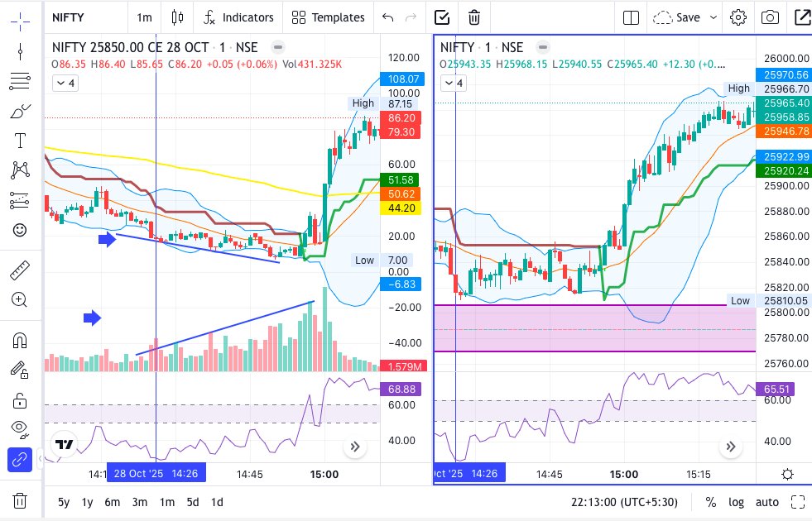Click left chart title NIFTY 25850.00 CE
Viewport: 812px width, 521px height.
point(130,48)
